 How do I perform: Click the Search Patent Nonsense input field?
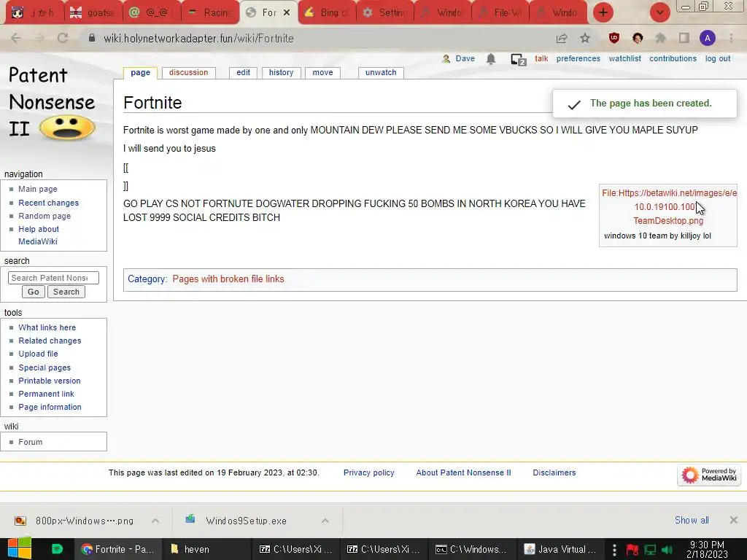53,278
